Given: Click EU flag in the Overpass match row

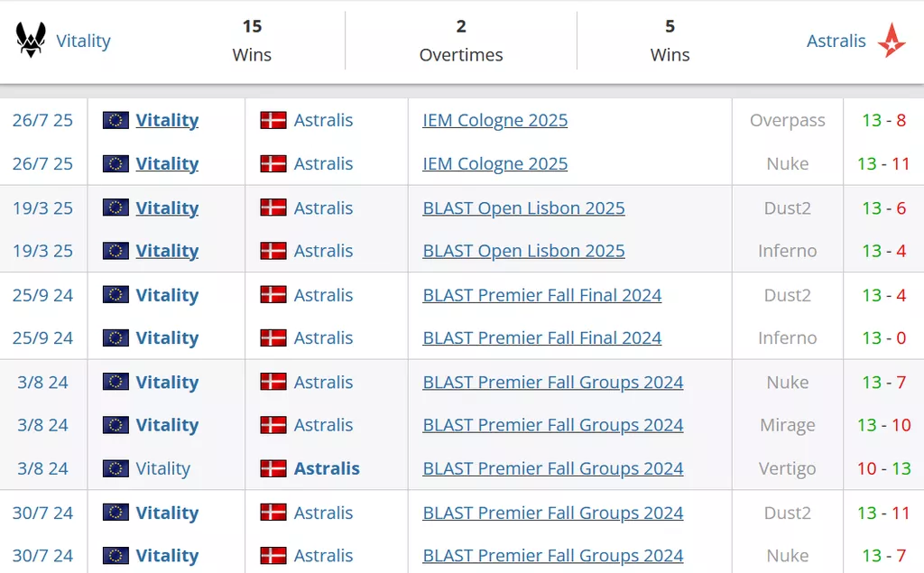Looking at the screenshot, I should pos(115,120).
